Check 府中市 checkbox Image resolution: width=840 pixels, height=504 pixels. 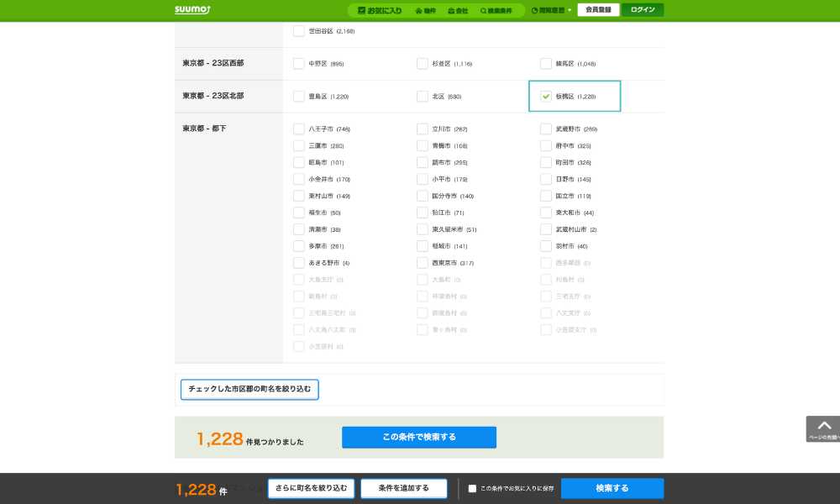(x=546, y=145)
